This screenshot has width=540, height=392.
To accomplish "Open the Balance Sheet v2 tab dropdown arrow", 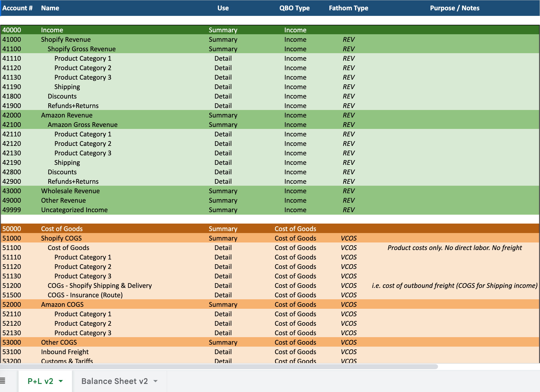I will tap(155, 381).
